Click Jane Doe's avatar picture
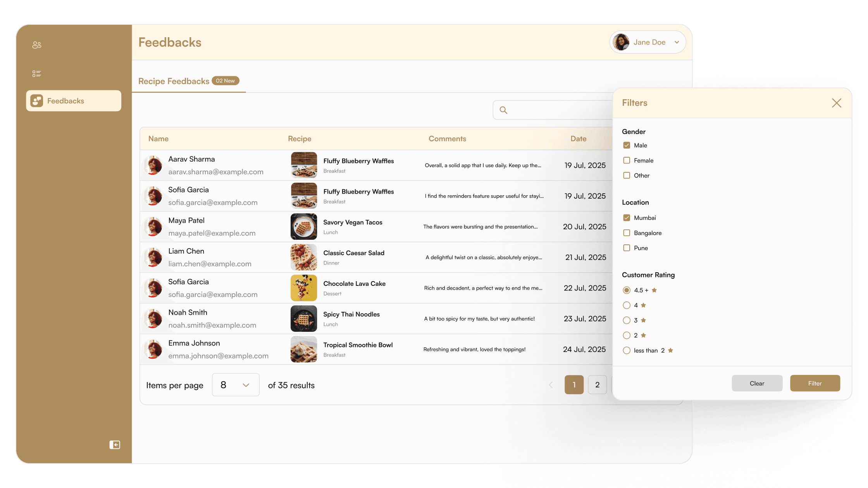Image resolution: width=868 pixels, height=488 pixels. [x=622, y=42]
